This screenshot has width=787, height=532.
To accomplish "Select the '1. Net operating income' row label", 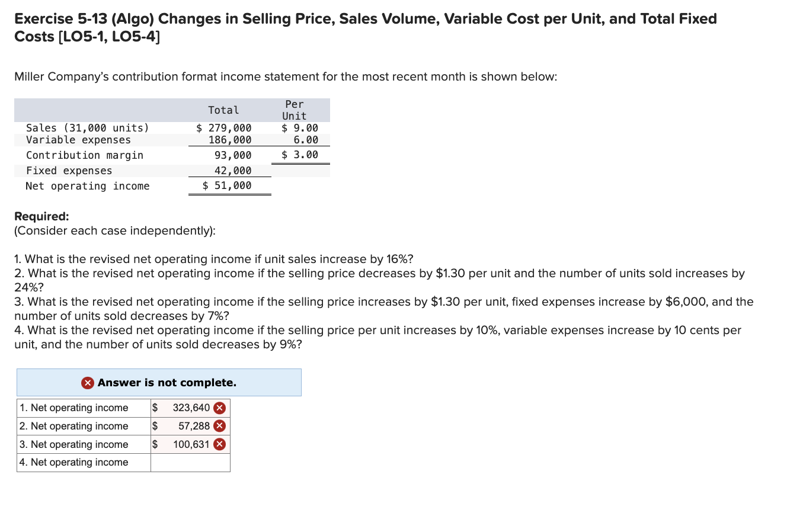I will click(73, 408).
